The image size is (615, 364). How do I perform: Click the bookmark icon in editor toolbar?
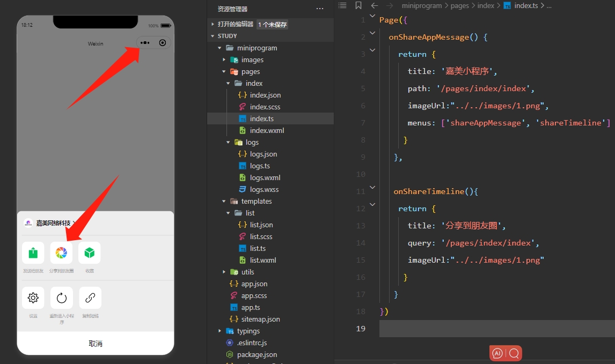point(358,5)
